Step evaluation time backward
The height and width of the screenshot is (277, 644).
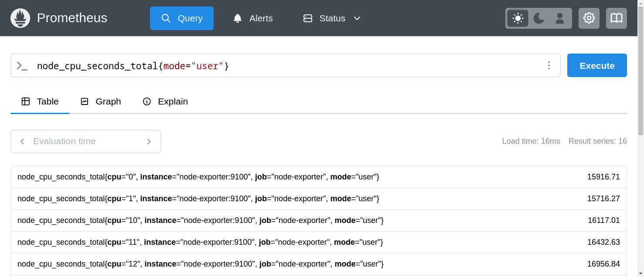click(22, 142)
